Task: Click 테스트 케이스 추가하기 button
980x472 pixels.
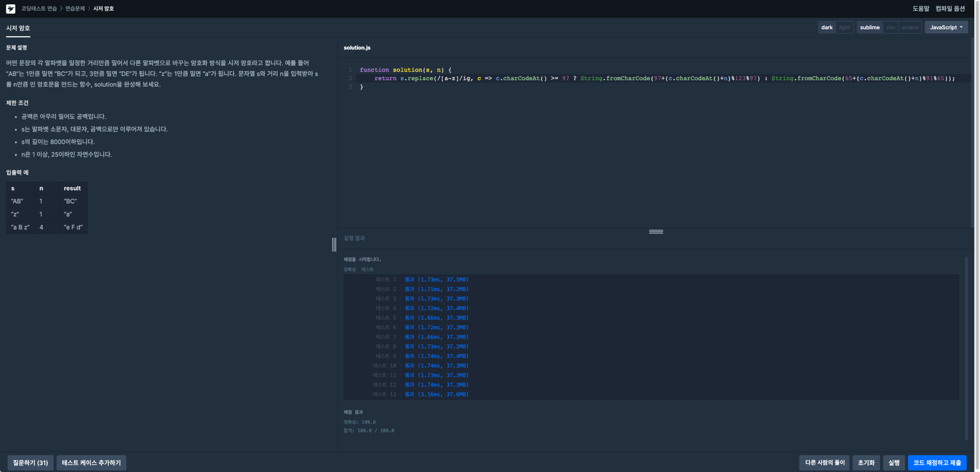Action: [x=91, y=462]
